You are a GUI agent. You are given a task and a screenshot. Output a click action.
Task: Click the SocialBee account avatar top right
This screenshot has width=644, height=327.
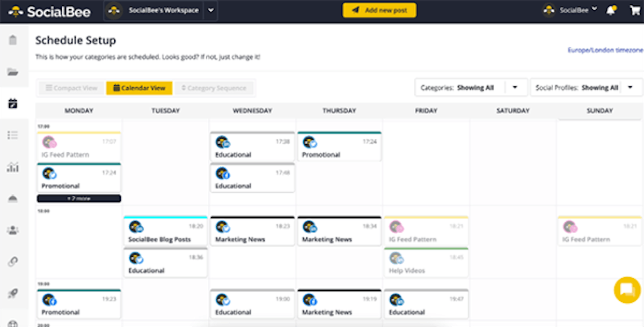tap(549, 10)
